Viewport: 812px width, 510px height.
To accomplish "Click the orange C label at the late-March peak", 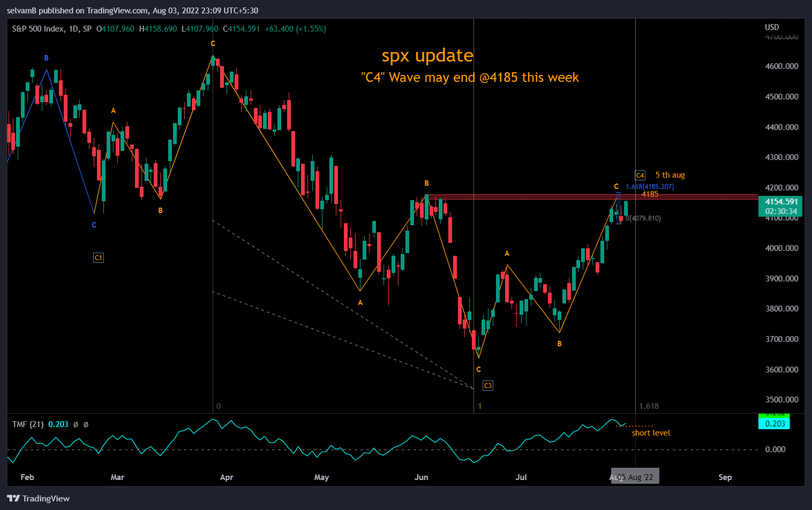I will coord(213,44).
